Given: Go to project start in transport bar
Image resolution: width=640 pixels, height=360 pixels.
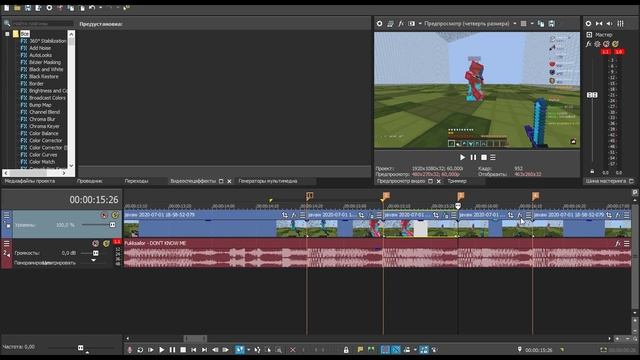Looking at the screenshot, I should (193, 350).
